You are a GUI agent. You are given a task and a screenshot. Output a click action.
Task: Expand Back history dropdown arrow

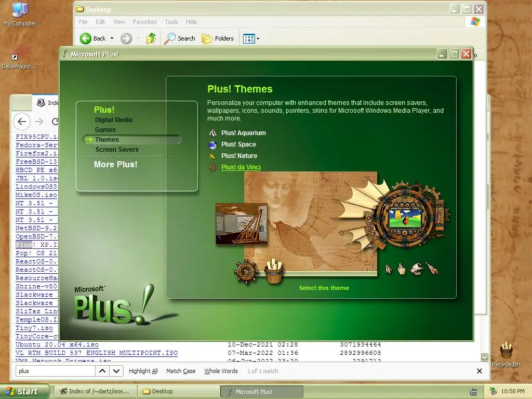click(x=112, y=38)
